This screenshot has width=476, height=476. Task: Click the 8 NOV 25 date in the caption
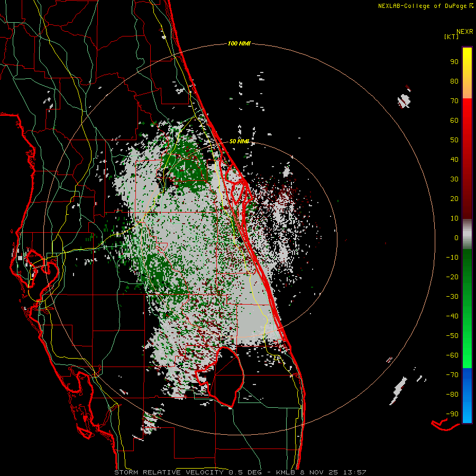tap(319, 472)
